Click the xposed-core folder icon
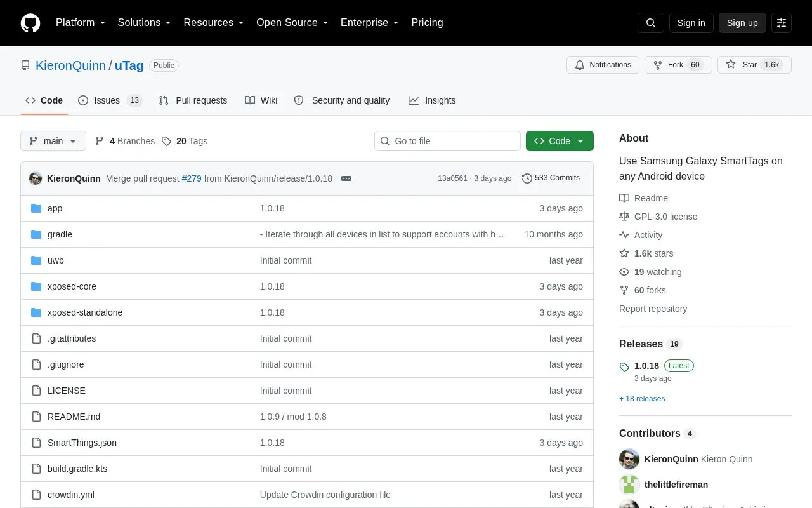The height and width of the screenshot is (508, 812). point(36,286)
